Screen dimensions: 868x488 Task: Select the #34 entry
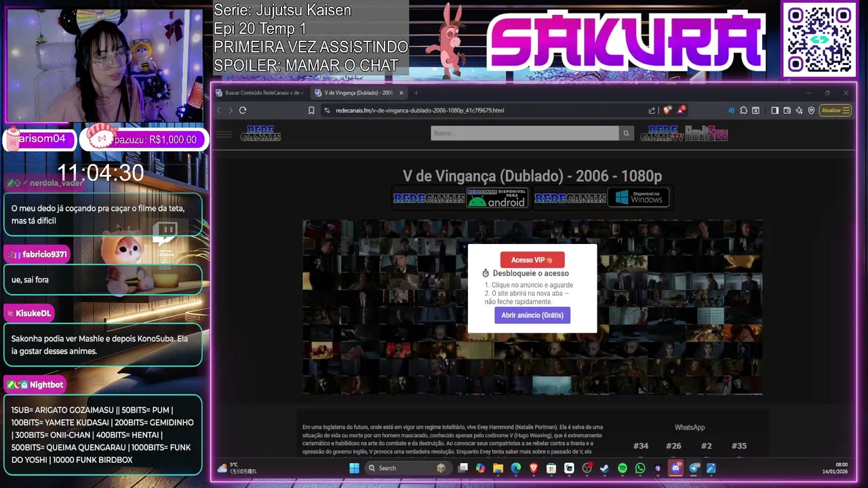(641, 446)
